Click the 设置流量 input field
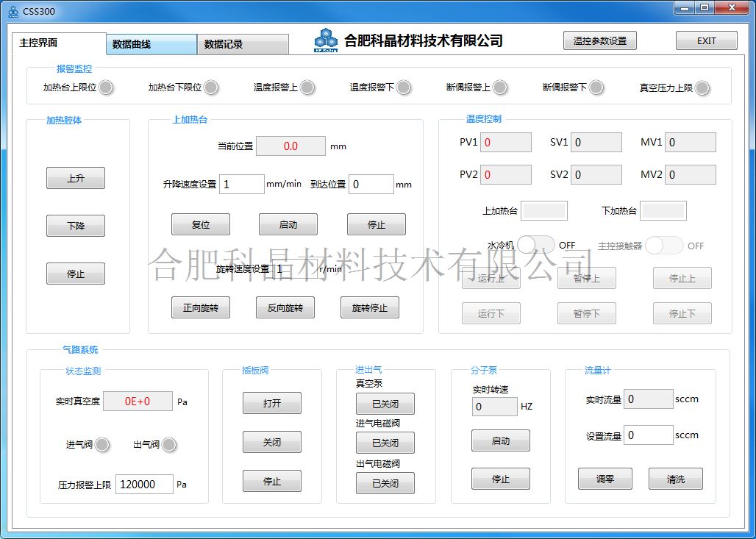Viewport: 756px width, 539px height. click(x=649, y=435)
